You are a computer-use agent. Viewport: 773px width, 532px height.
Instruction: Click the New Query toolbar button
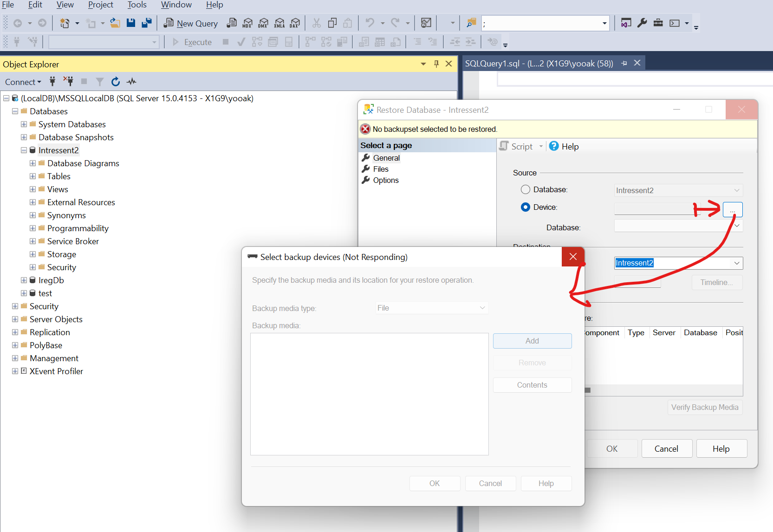[x=191, y=23]
